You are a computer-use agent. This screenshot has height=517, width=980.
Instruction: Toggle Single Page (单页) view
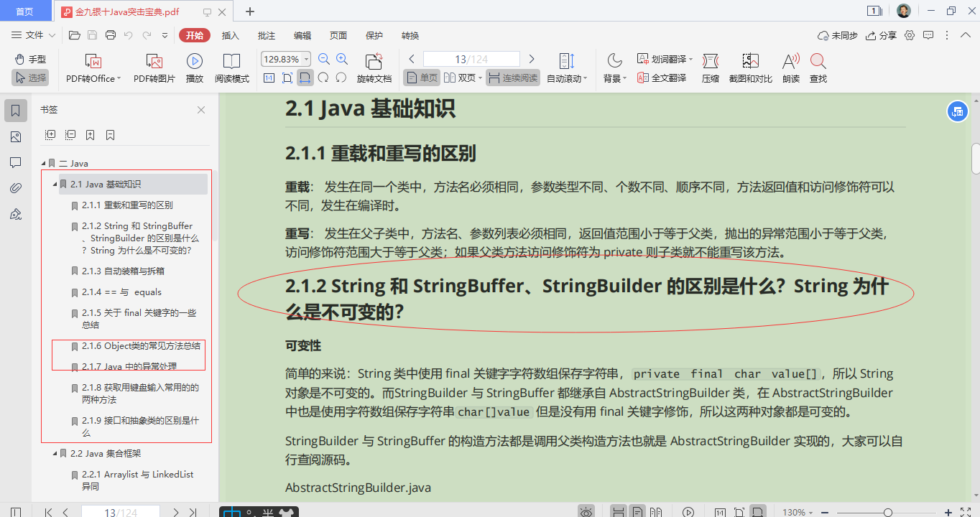click(x=422, y=78)
